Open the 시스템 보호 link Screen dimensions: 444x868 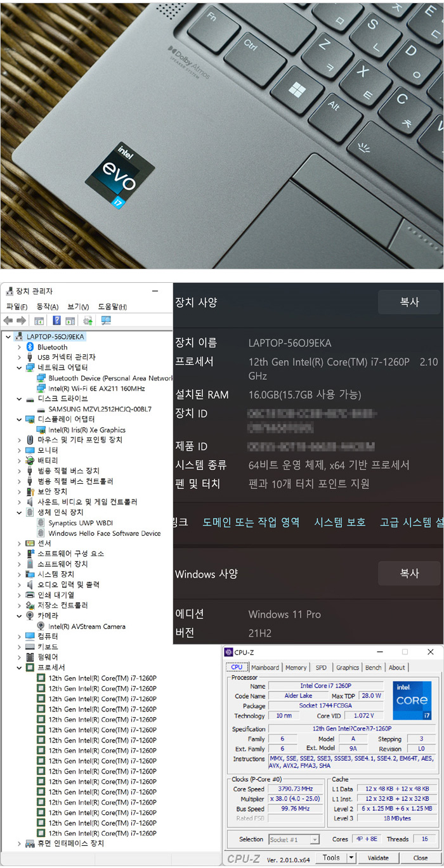pos(340,522)
